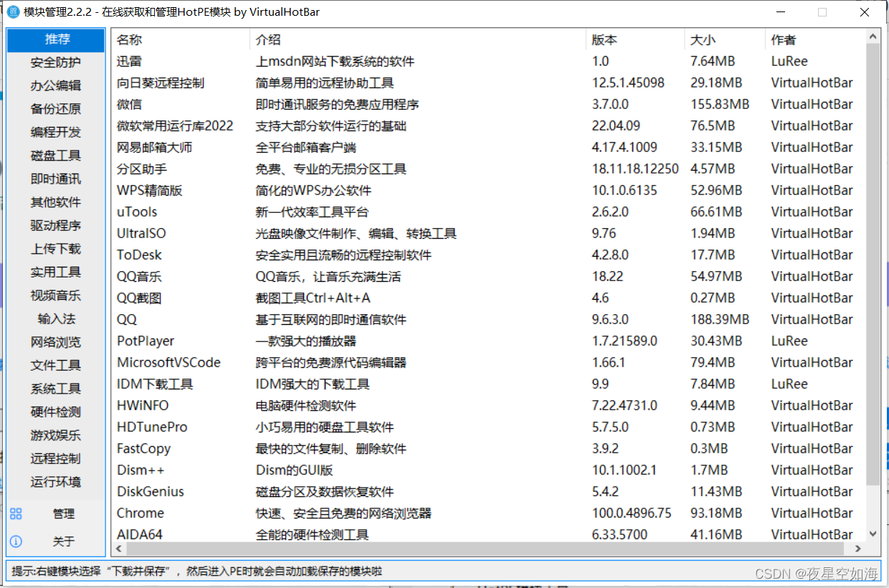Image resolution: width=889 pixels, height=588 pixels.
Task: Select the 网易邮箱大师 module row
Action: (488, 147)
